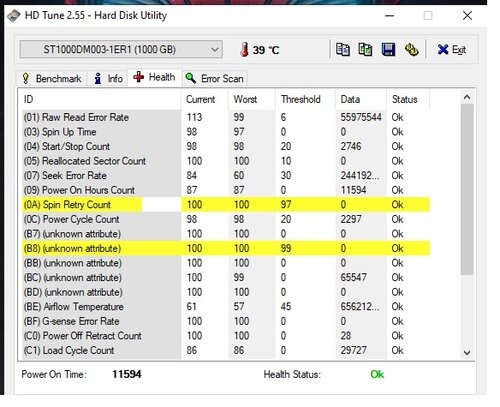Select the Spin Up Time row
Viewport: 500px width, 407px height.
tap(226, 132)
